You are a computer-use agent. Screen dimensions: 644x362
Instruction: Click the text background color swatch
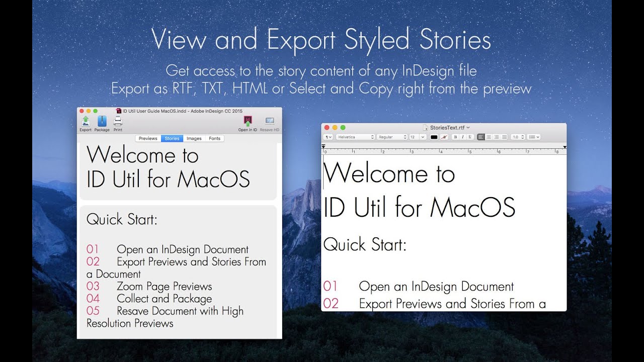[444, 137]
